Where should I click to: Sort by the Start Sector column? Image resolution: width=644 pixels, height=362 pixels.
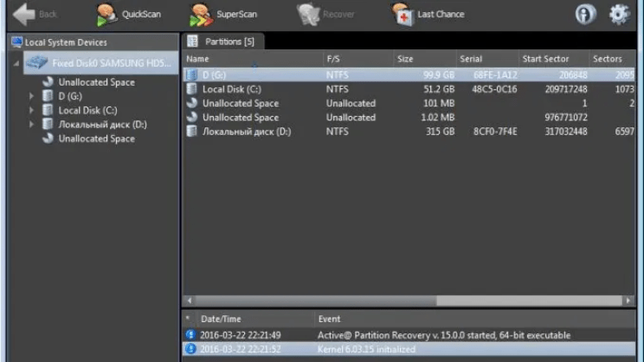(545, 59)
